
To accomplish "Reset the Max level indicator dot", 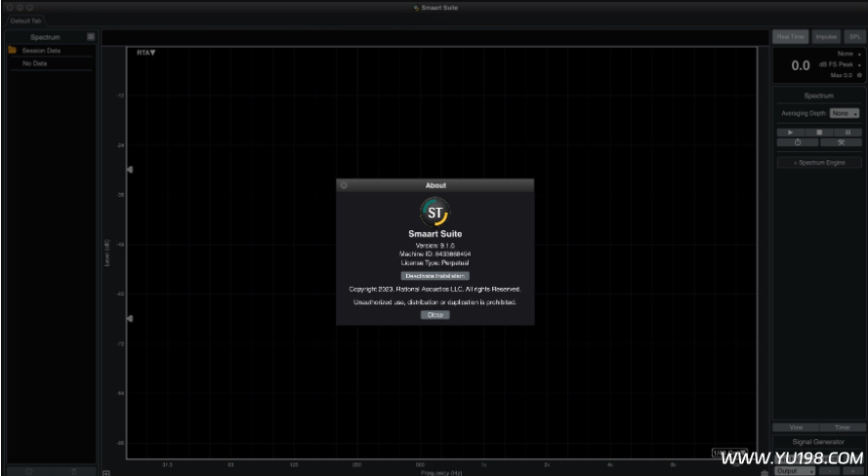I will pyautogui.click(x=859, y=75).
